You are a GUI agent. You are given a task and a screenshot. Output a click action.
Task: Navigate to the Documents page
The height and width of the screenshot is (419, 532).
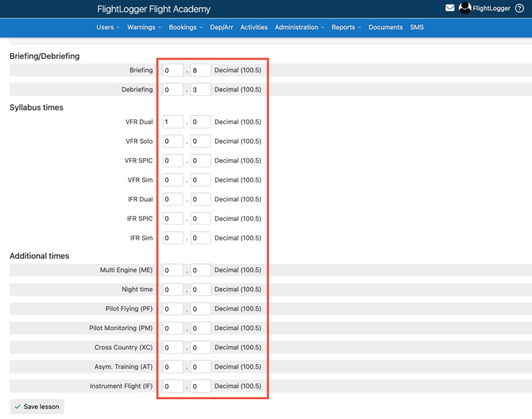coord(385,27)
